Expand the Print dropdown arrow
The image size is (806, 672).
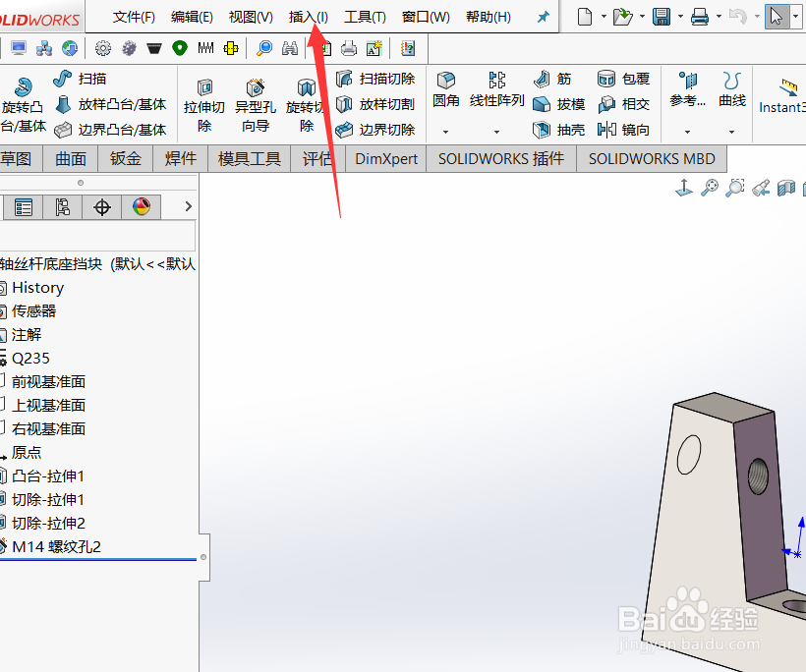click(719, 17)
